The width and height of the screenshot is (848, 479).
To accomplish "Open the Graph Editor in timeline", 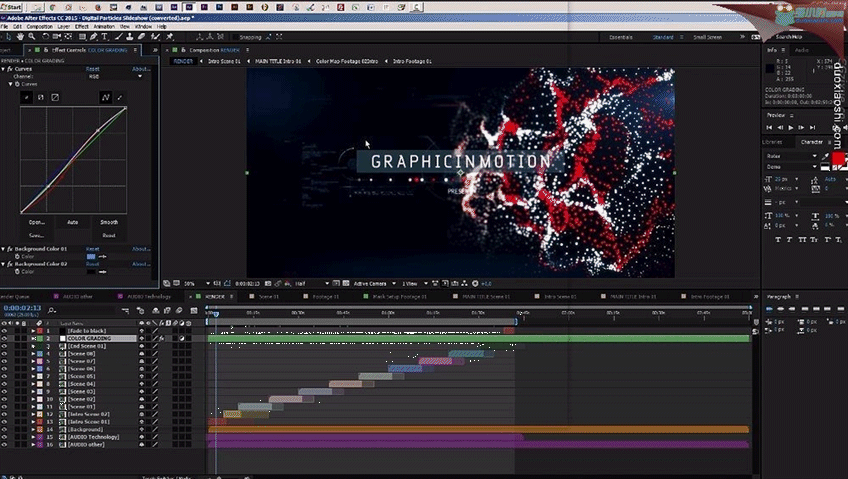I will (x=194, y=310).
